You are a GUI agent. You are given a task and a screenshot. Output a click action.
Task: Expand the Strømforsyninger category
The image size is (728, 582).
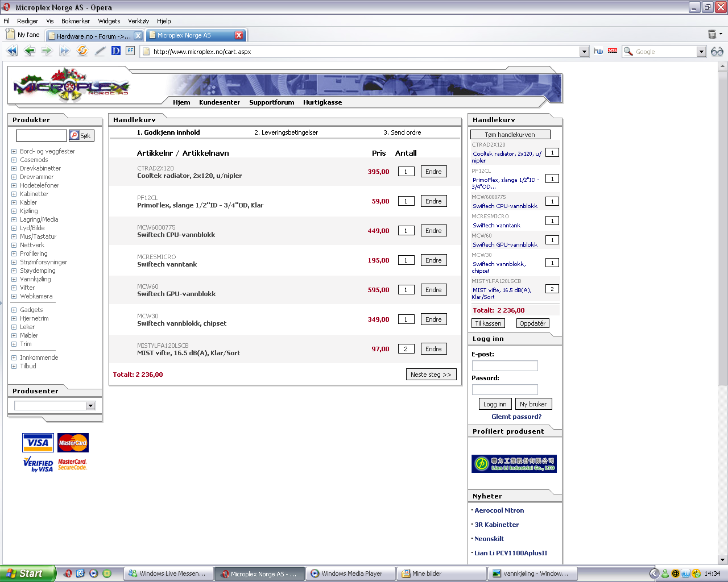click(x=14, y=262)
